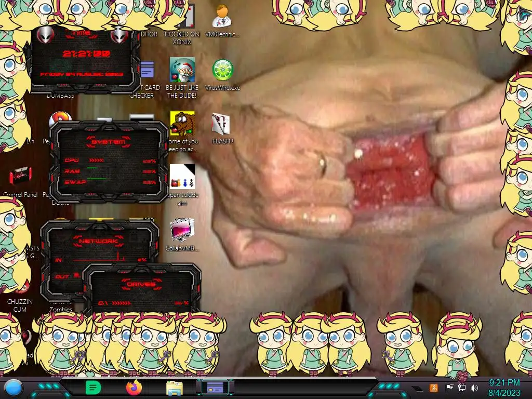Viewport: 532px width, 399px height.
Task: Click the DRIVES widget header
Action: 141,284
